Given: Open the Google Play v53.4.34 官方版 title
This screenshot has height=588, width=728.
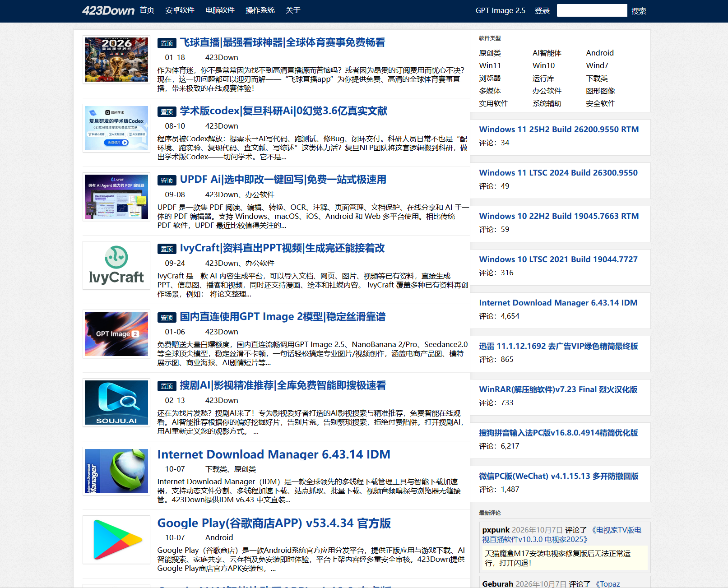Looking at the screenshot, I should pyautogui.click(x=274, y=523).
